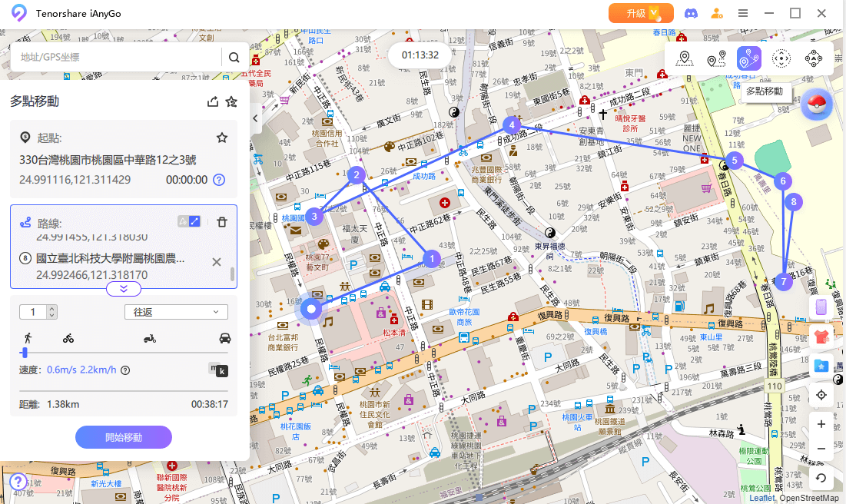The image size is (846, 504).
Task: Open the device phone management button
Action: [x=821, y=307]
